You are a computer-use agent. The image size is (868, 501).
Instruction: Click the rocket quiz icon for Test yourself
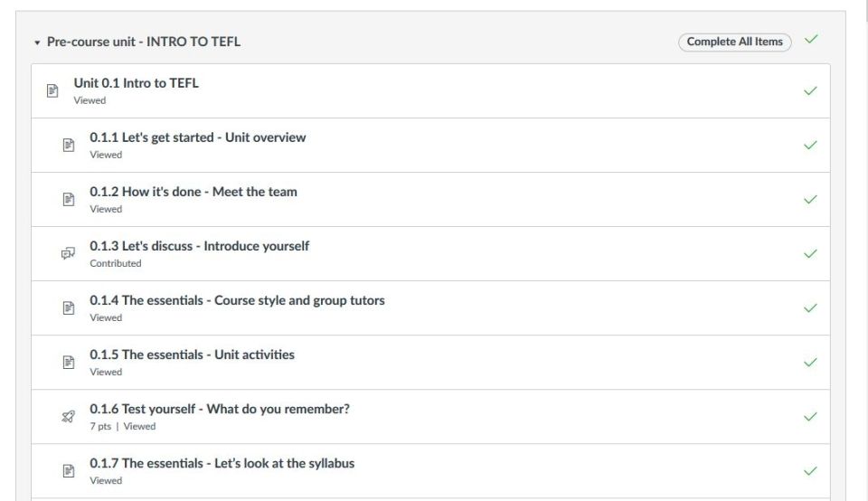tap(68, 416)
